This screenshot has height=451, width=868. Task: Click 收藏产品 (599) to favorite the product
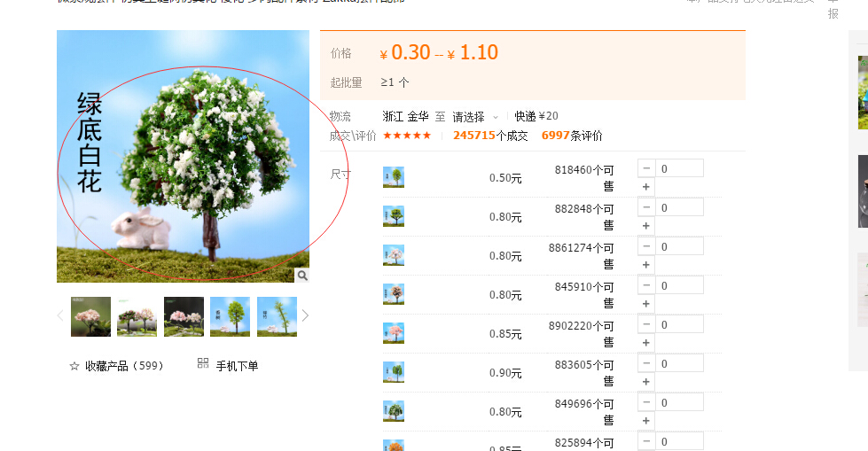pos(124,366)
